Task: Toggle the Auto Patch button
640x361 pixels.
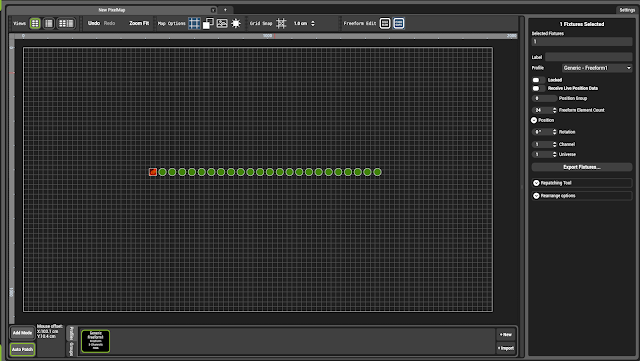Action: (22, 350)
